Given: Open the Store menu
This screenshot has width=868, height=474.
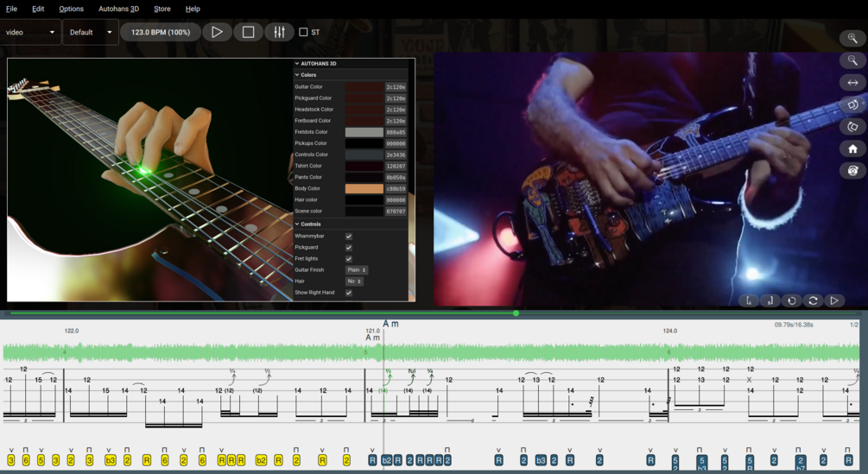Looking at the screenshot, I should click(x=162, y=9).
